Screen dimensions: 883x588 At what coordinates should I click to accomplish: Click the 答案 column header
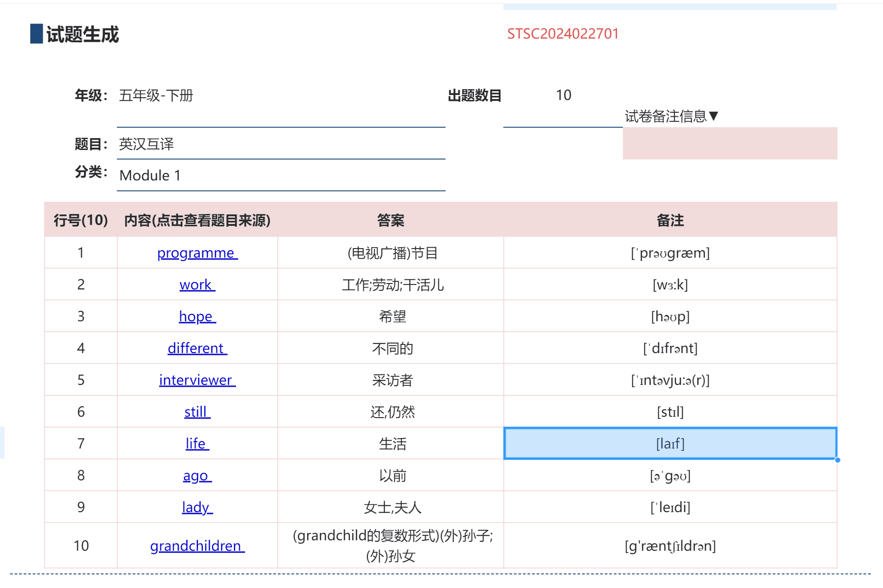point(391,220)
